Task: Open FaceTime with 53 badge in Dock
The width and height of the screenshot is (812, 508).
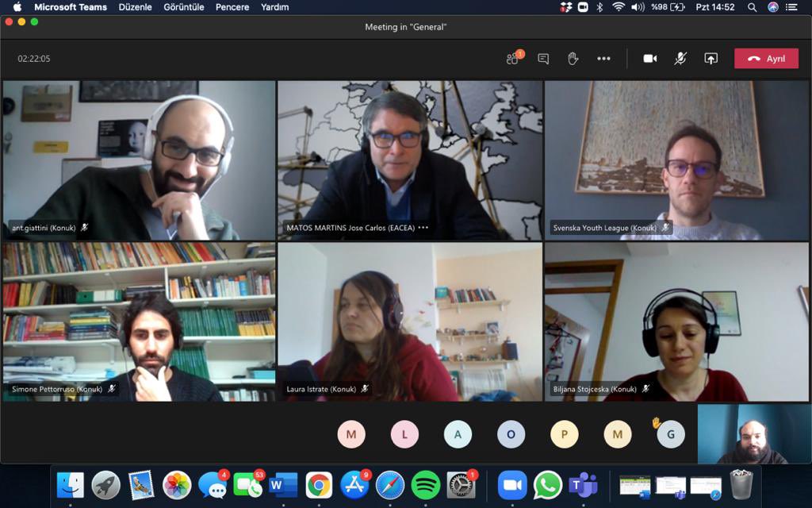Action: (248, 485)
